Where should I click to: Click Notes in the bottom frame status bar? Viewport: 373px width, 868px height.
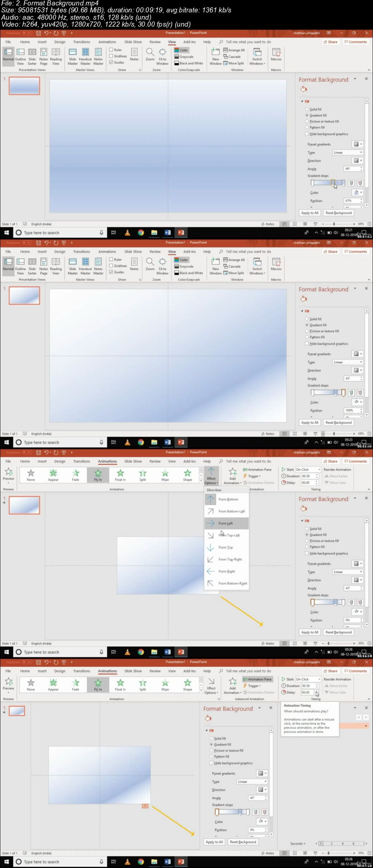[x=268, y=853]
